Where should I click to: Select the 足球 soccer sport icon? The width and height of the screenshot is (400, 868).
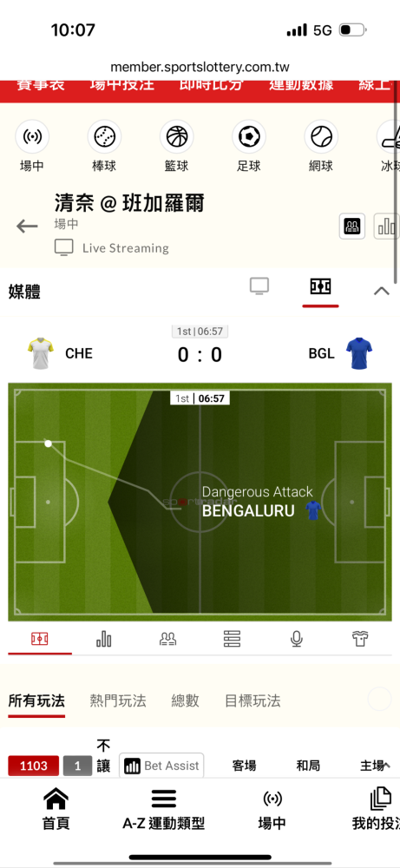249,136
